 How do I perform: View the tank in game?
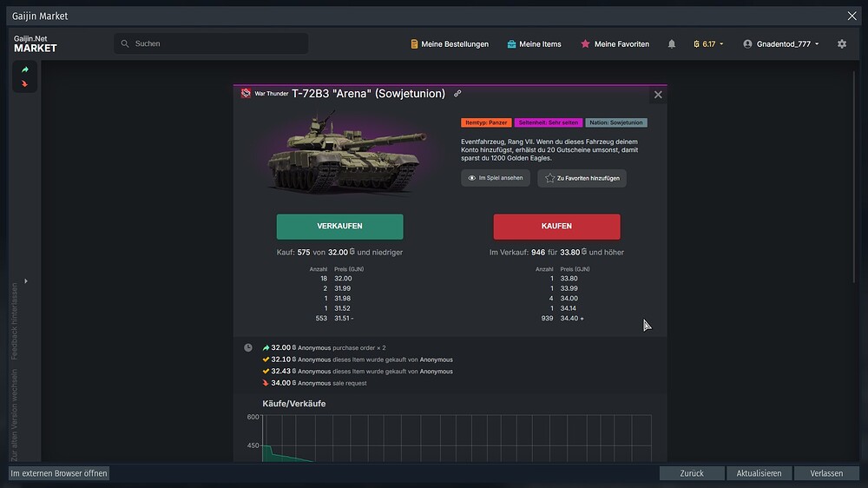tap(495, 178)
